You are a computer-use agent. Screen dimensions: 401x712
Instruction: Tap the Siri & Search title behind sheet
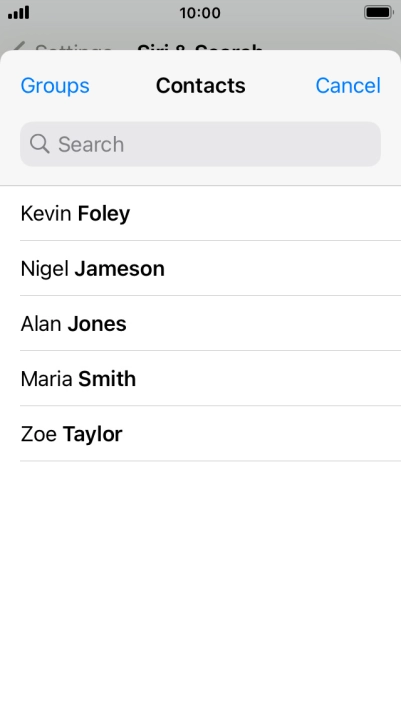[200, 47]
